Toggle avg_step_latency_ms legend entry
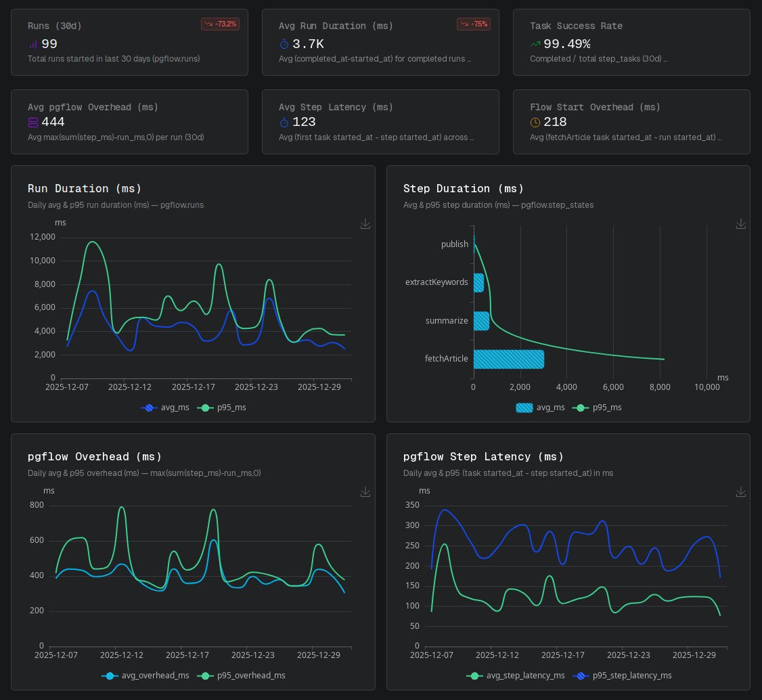The height and width of the screenshot is (700, 762). pyautogui.click(x=516, y=675)
